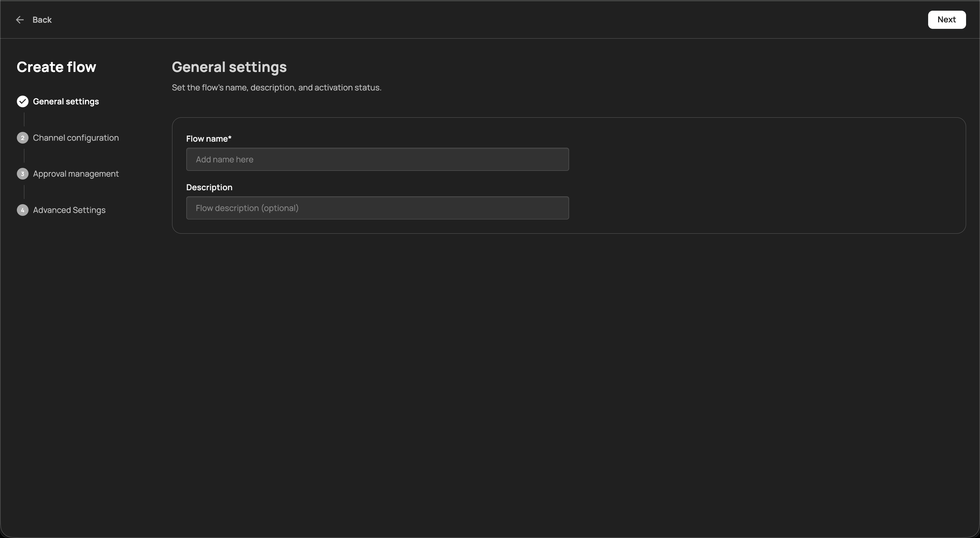Viewport: 980px width, 538px height.
Task: Open the Channel configuration step
Action: pyautogui.click(x=76, y=137)
